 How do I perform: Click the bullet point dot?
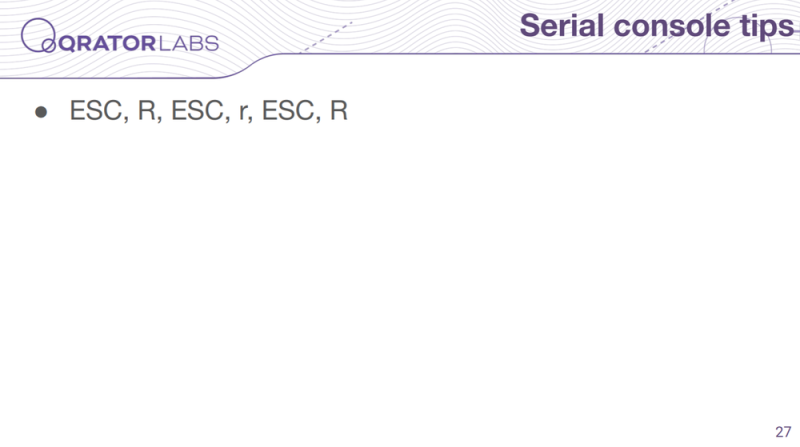point(41,112)
